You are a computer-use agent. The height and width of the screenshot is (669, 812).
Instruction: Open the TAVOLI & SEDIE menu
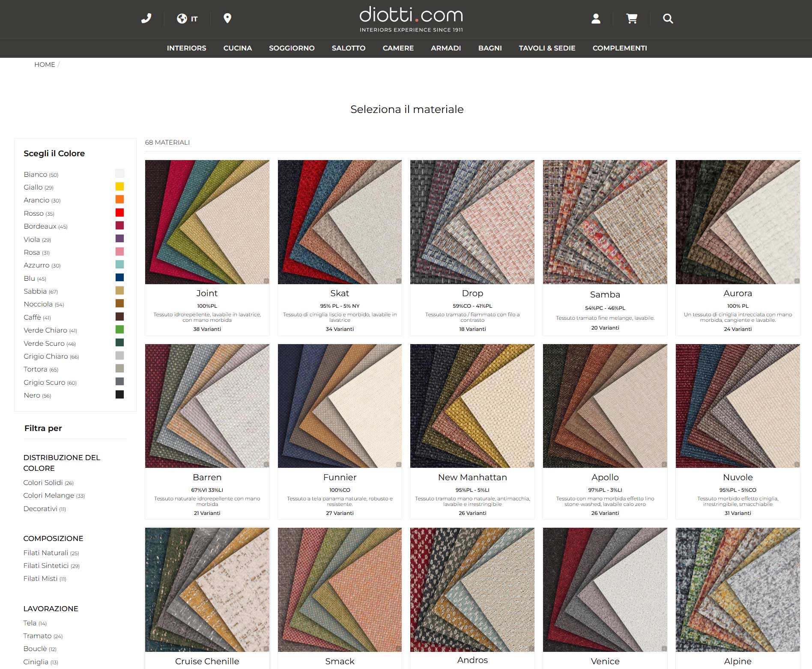[547, 48]
